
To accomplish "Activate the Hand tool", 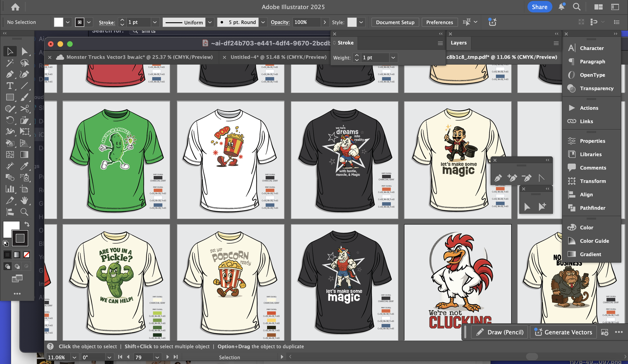I will 24,201.
